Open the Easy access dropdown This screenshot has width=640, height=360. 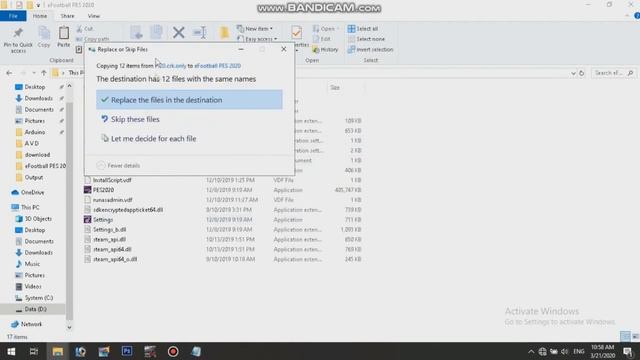(x=257, y=39)
